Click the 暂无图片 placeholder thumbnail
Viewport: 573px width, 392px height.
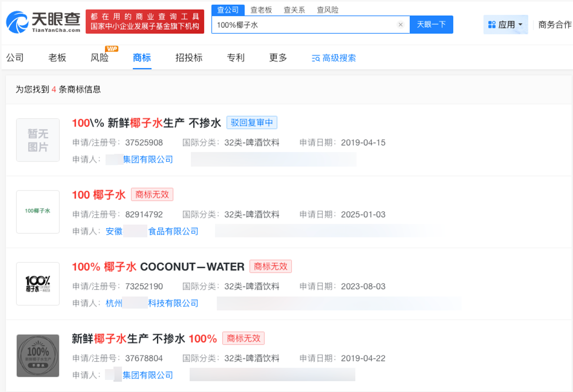point(38,140)
